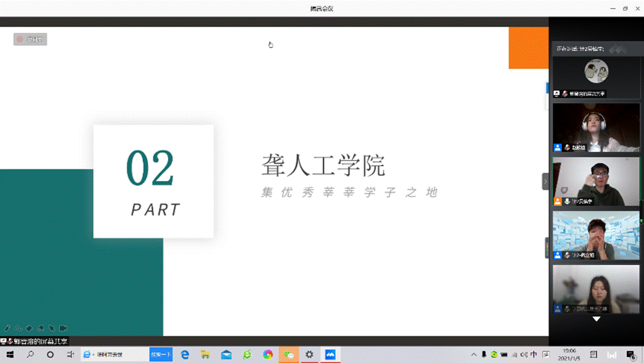Select the pen annotation tool

(x=8, y=328)
